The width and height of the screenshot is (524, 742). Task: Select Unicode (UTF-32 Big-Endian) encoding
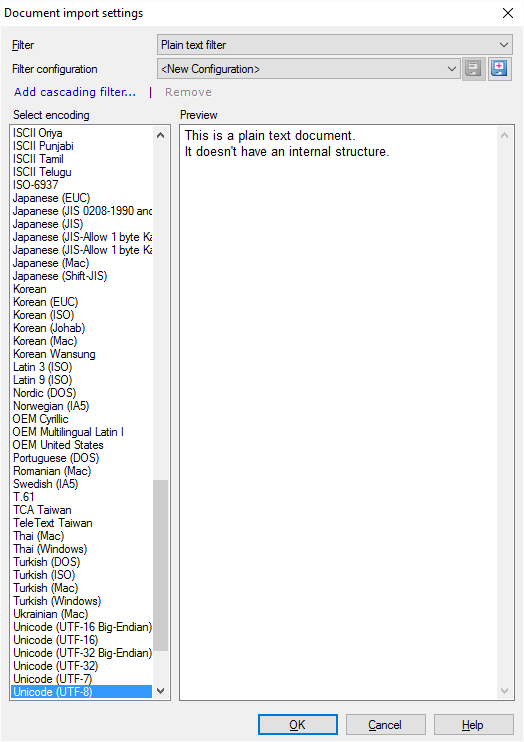pos(81,654)
